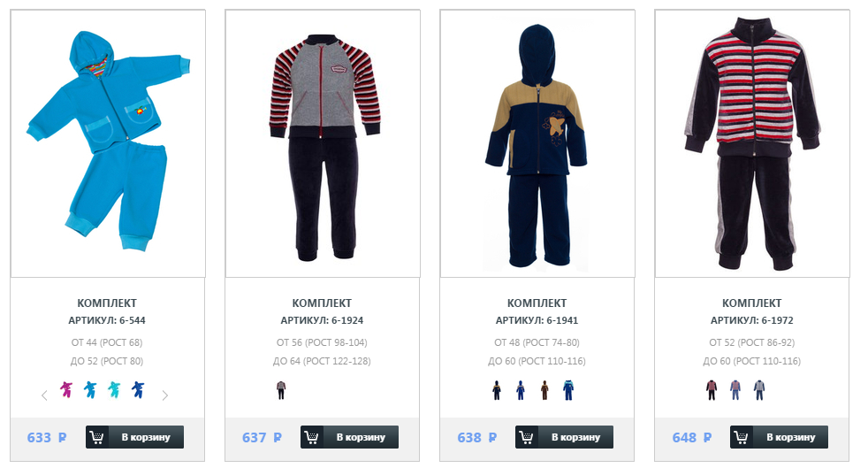This screenshot has width=868, height=468.
Task: Select the magenta color variant of 6-544
Action: click(x=66, y=390)
